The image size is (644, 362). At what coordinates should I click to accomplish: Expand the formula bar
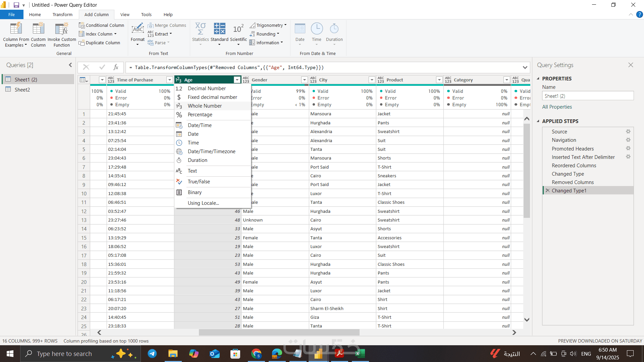(x=525, y=67)
